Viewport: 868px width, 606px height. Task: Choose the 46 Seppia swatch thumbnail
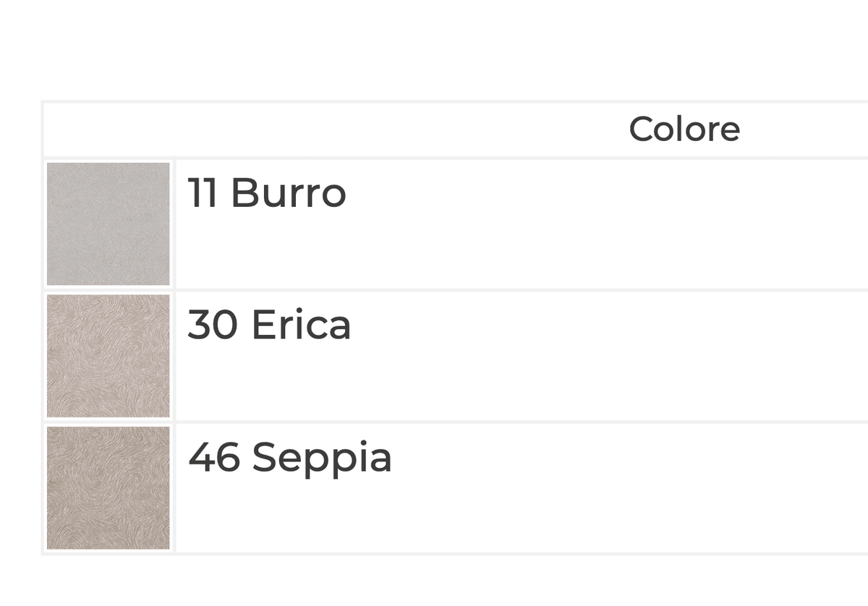click(x=109, y=487)
